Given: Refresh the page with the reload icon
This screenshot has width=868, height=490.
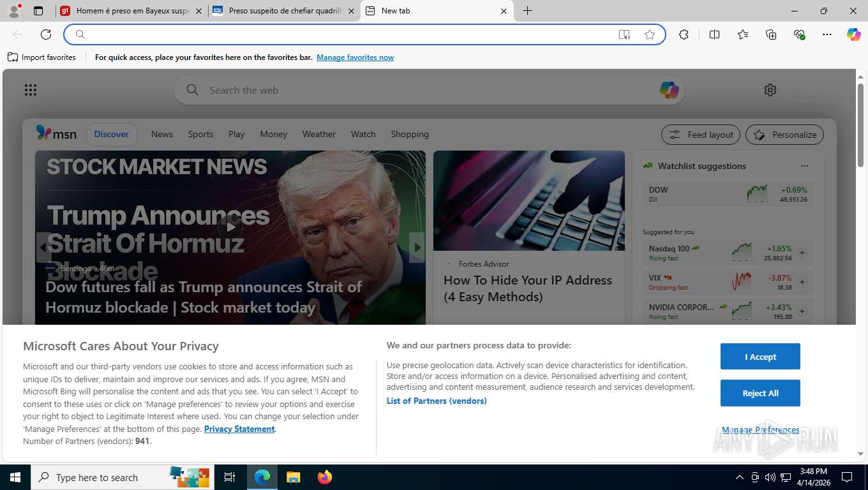Looking at the screenshot, I should 46,34.
